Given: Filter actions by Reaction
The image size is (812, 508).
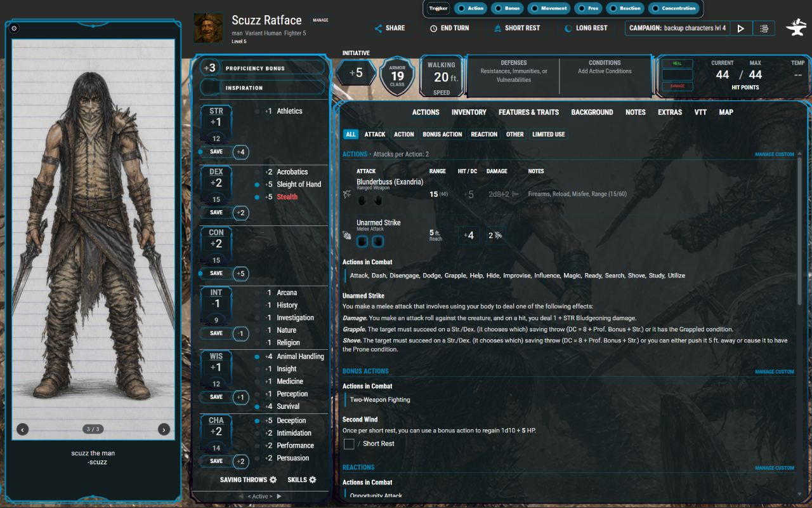Looking at the screenshot, I should click(x=484, y=135).
